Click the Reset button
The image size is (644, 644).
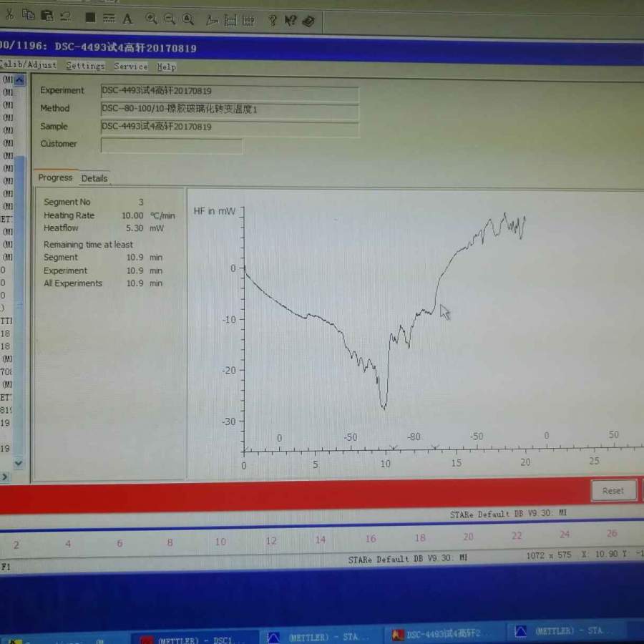pos(613,490)
